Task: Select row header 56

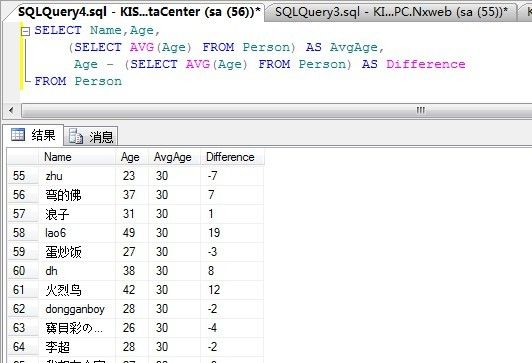Action: tap(23, 195)
